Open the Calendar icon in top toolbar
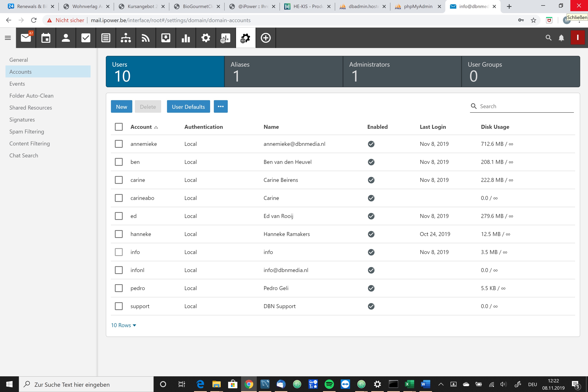This screenshot has width=588, height=392. point(46,38)
